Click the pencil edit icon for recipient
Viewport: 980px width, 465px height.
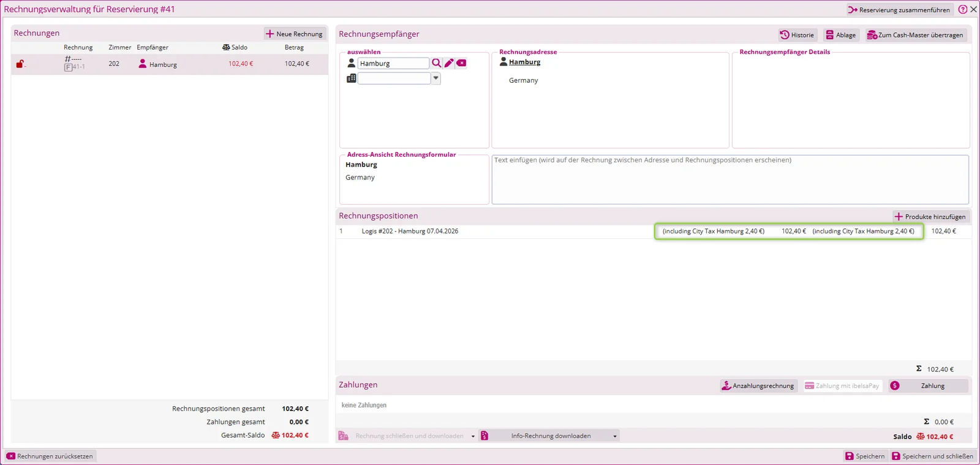point(449,63)
